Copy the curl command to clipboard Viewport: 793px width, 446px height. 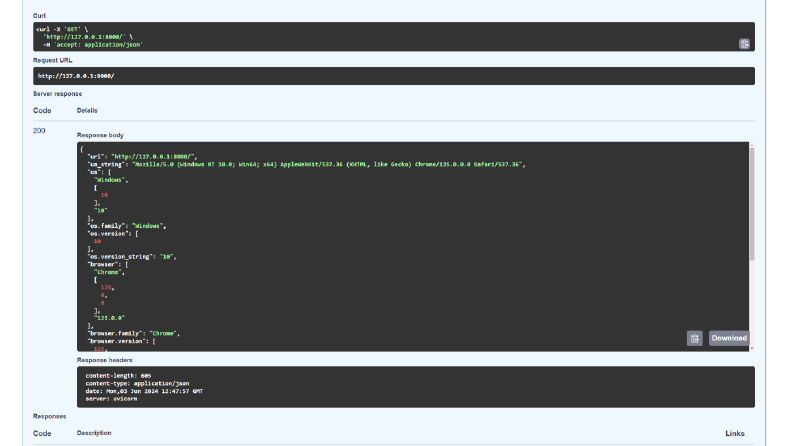tap(744, 44)
